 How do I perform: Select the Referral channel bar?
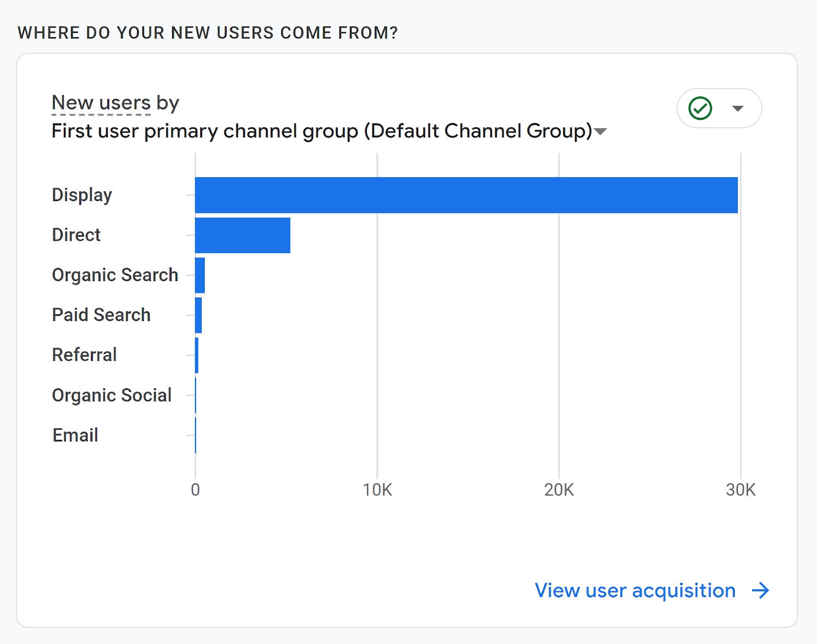196,355
